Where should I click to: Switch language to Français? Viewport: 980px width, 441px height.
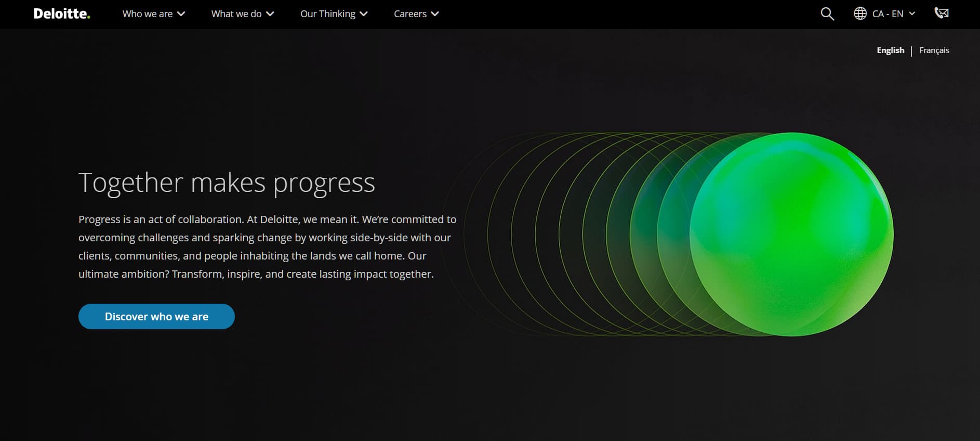click(x=934, y=50)
